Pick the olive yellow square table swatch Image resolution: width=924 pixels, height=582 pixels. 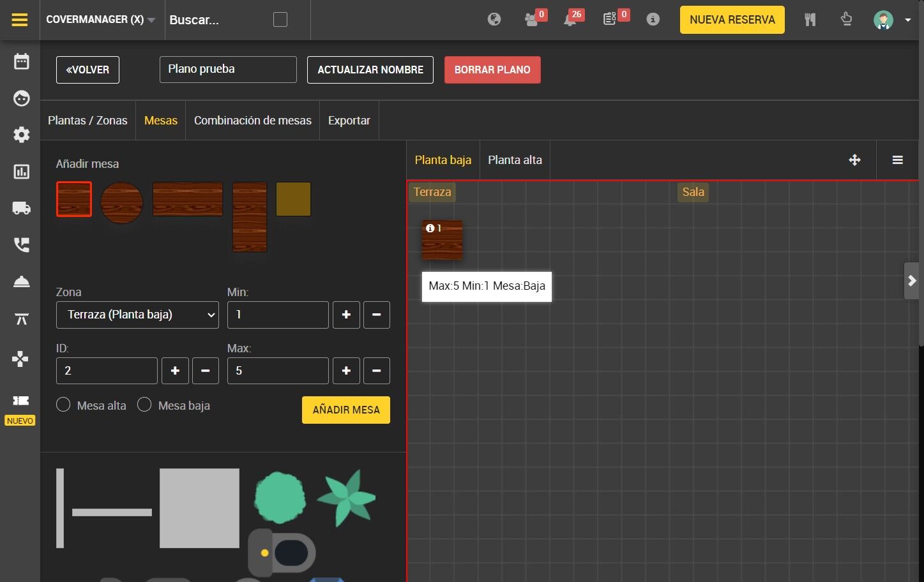pos(293,199)
